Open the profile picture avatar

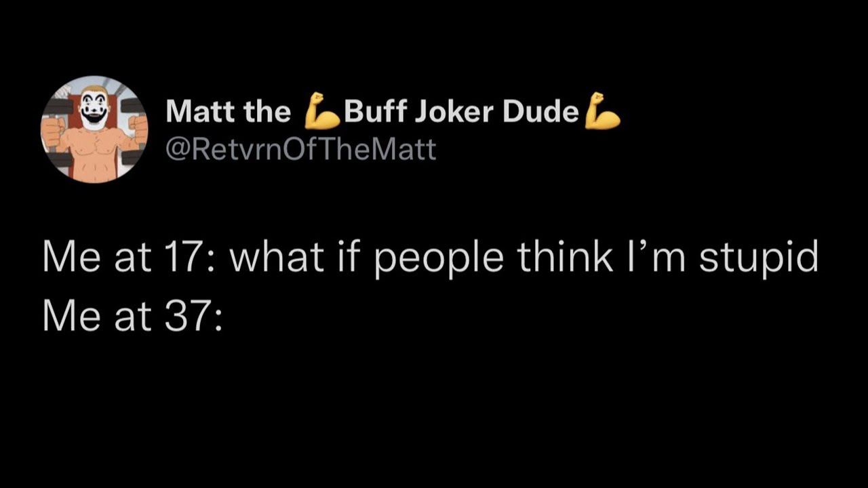94,129
